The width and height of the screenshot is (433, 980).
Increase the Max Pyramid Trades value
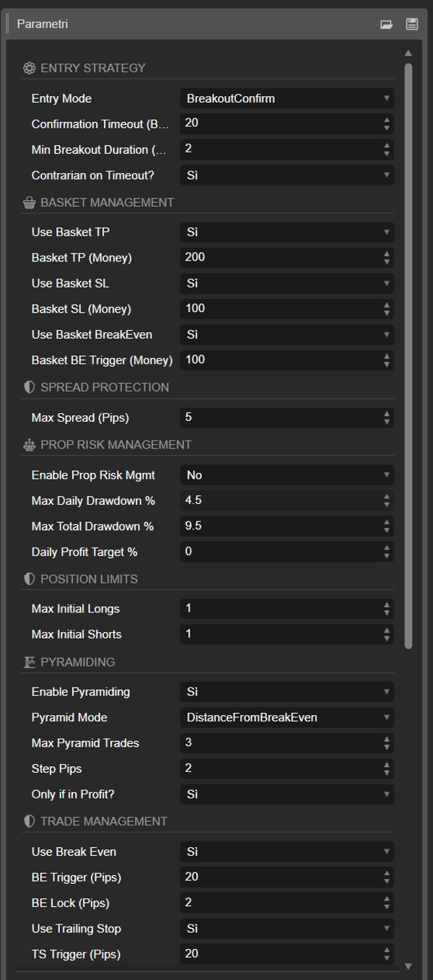pos(388,739)
